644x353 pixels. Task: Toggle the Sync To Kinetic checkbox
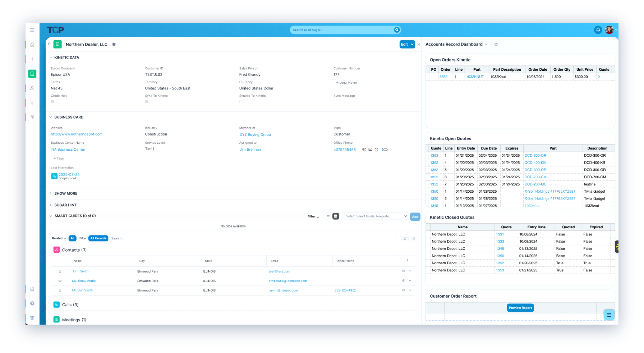tap(147, 102)
